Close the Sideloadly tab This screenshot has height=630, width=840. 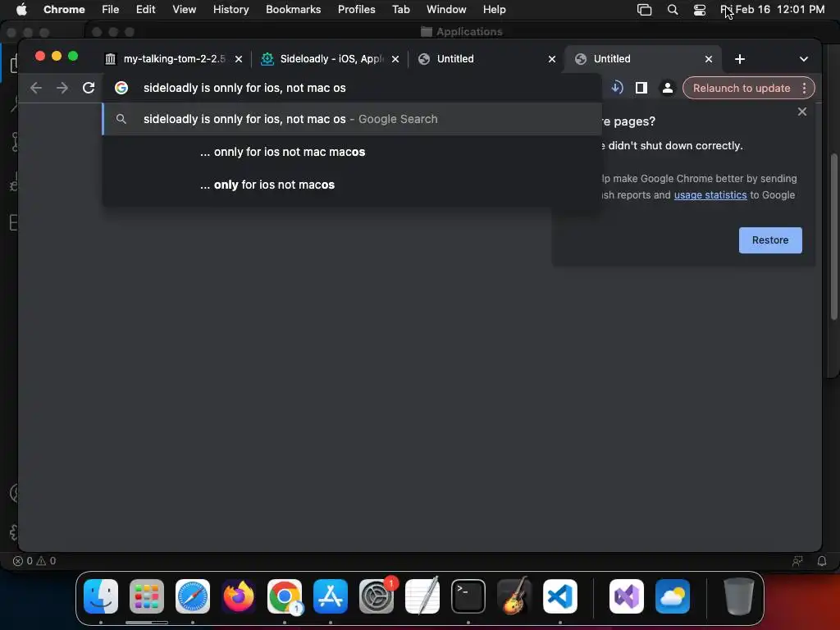coord(395,59)
